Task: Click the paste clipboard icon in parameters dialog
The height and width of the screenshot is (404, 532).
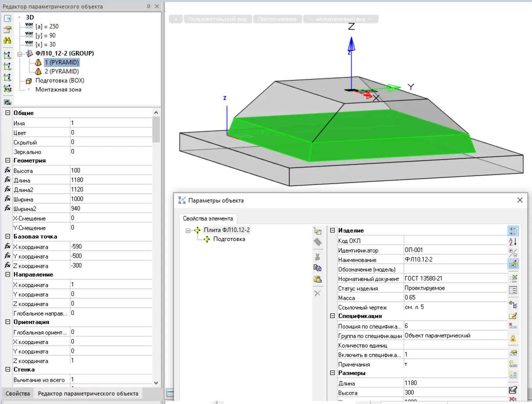Action: click(x=317, y=279)
